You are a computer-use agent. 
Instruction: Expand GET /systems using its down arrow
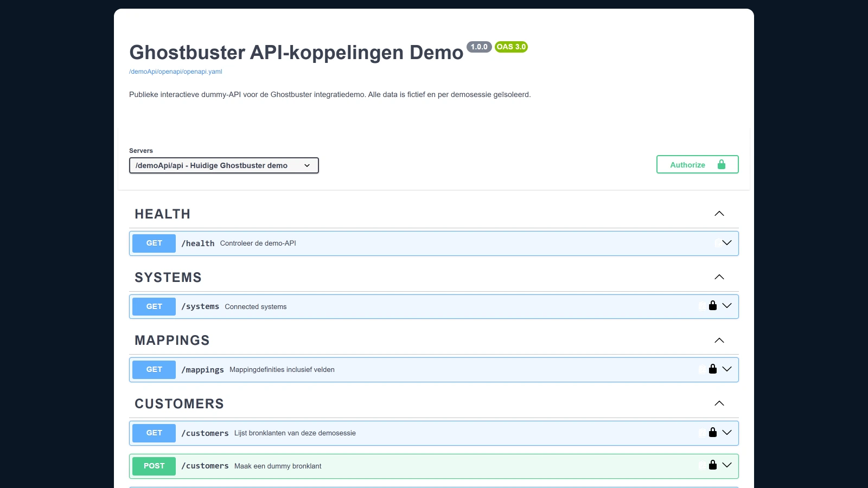coord(727,306)
